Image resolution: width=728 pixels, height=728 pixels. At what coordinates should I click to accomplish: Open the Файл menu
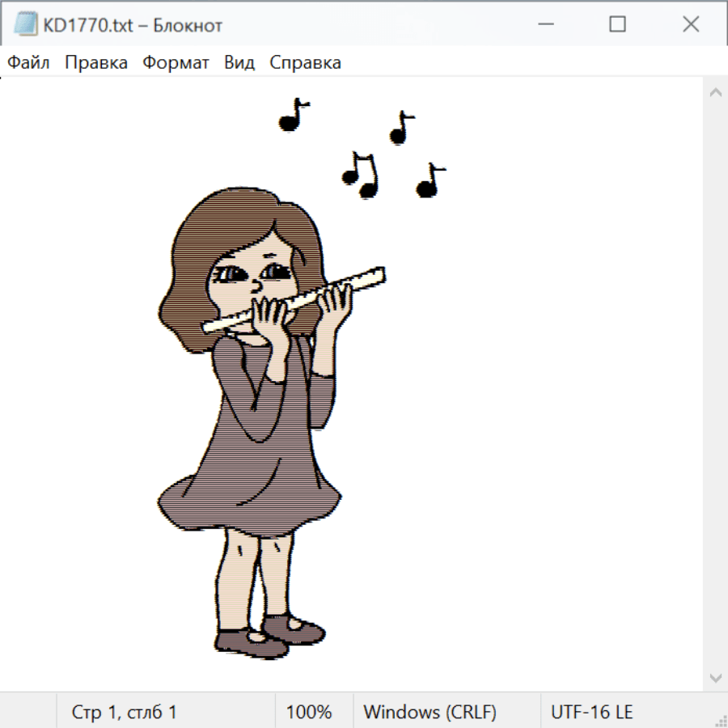(x=28, y=62)
